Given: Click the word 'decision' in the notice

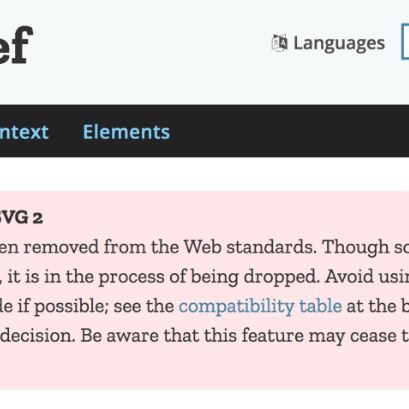Looking at the screenshot, I should [x=37, y=335].
